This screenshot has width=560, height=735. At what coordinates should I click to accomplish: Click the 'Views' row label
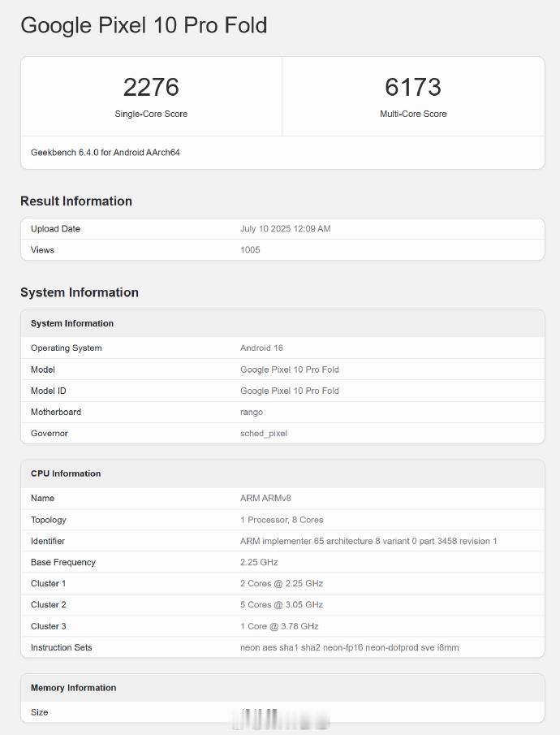pos(42,250)
